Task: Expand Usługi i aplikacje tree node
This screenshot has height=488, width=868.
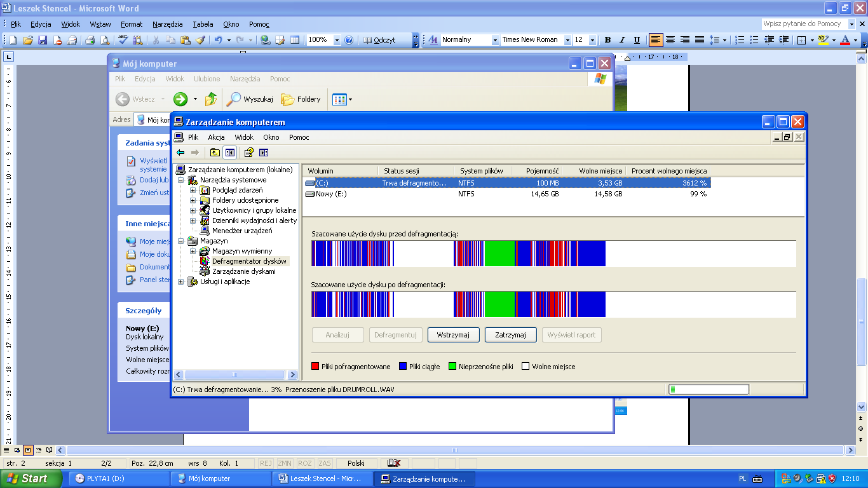Action: click(181, 281)
